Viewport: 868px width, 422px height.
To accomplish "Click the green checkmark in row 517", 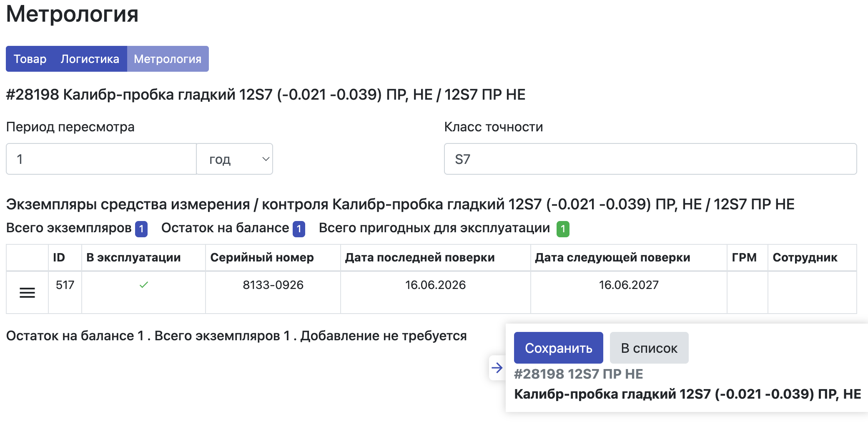I will (x=144, y=285).
